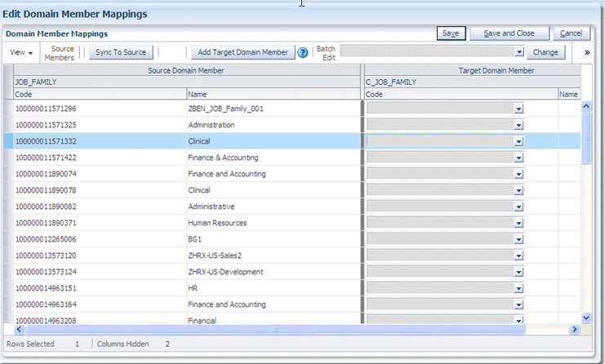Viewport: 605px width, 364px height.
Task: Select code cell 100000011571332
Action: pyautogui.click(x=100, y=141)
